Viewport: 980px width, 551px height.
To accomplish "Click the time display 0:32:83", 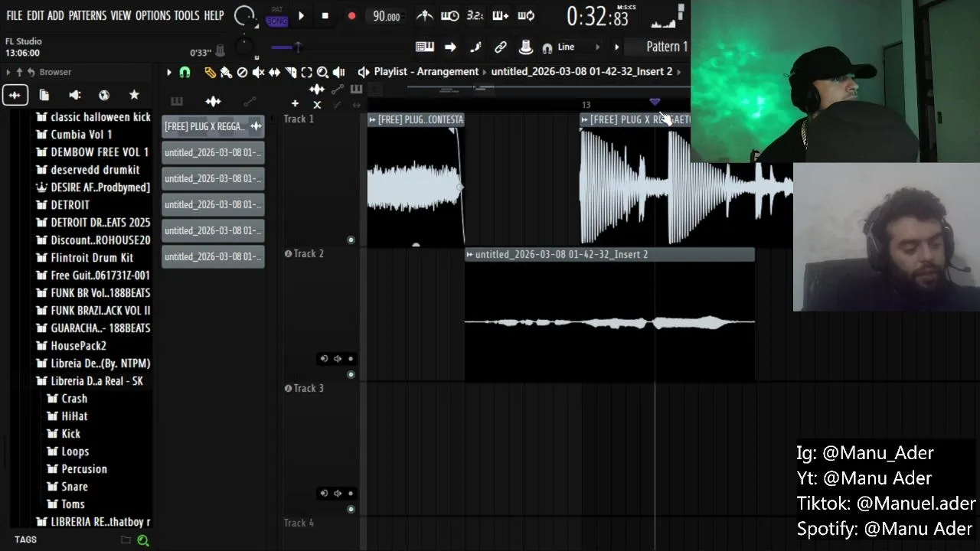I will pyautogui.click(x=597, y=16).
